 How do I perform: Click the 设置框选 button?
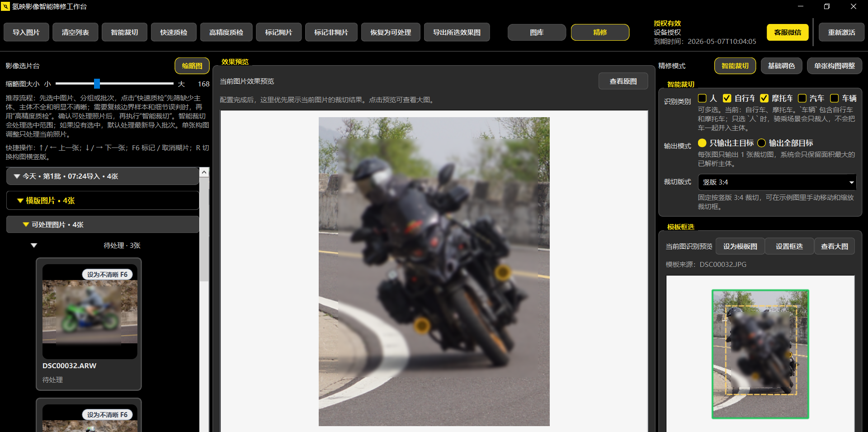[789, 247]
